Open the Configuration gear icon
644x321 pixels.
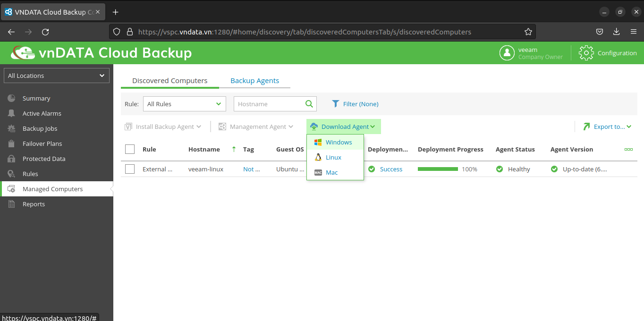click(x=586, y=53)
